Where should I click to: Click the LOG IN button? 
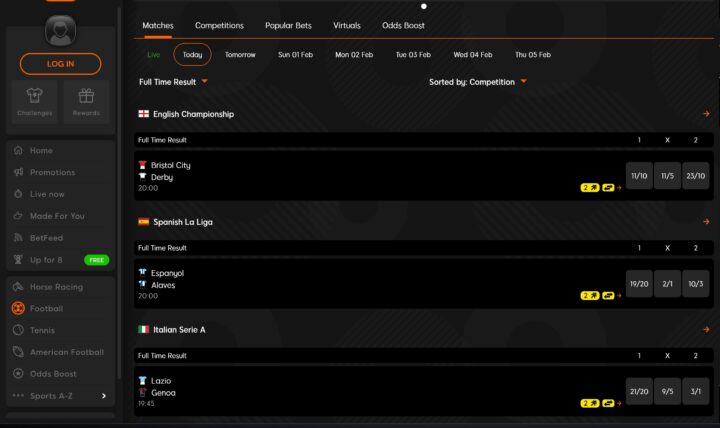pos(60,64)
